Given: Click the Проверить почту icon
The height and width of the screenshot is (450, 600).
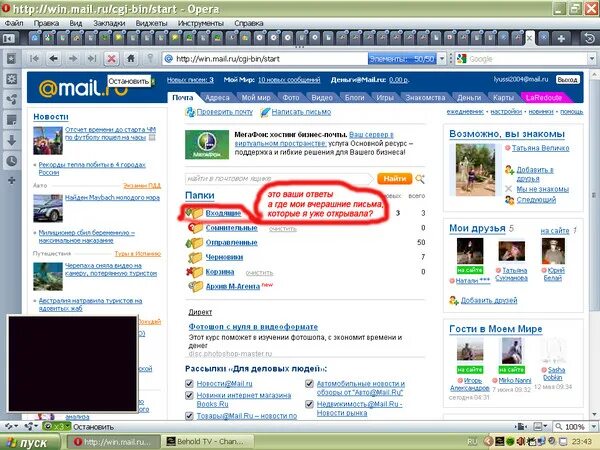Looking at the screenshot, I should 190,112.
